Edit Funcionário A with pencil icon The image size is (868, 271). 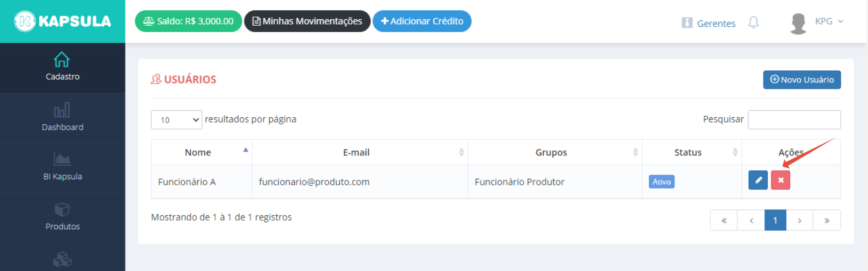click(x=758, y=180)
